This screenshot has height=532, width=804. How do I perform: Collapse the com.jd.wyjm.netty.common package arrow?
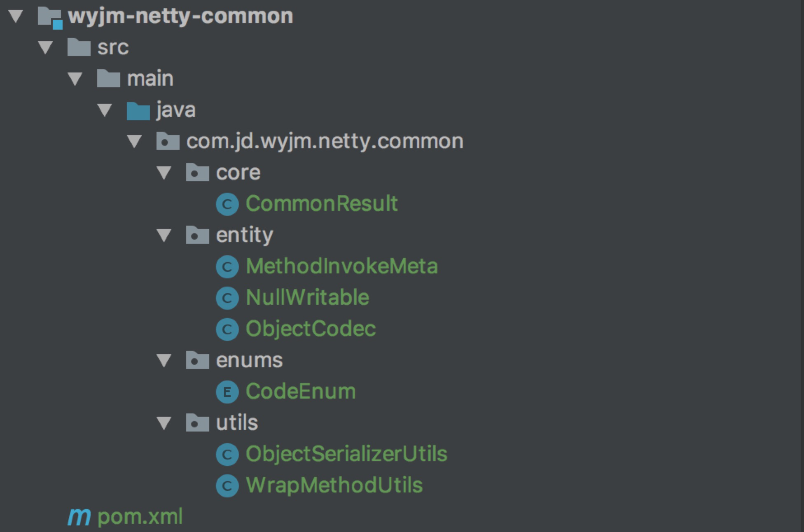click(x=134, y=142)
